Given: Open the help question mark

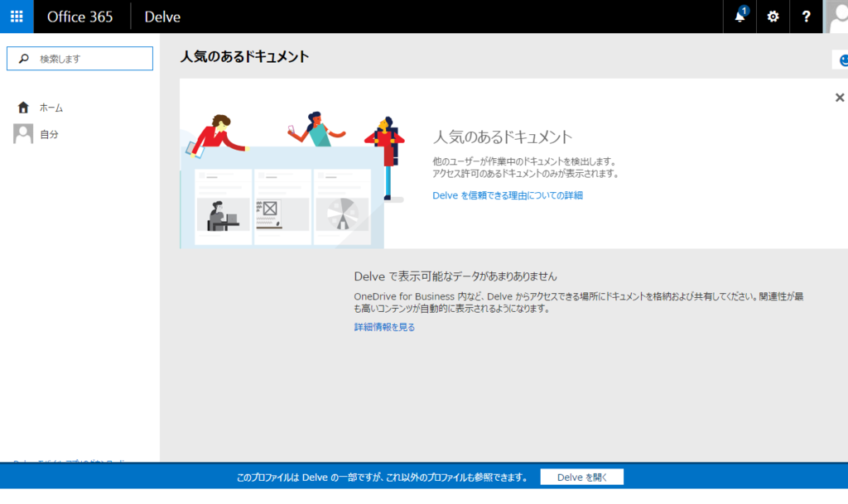Looking at the screenshot, I should coord(806,17).
